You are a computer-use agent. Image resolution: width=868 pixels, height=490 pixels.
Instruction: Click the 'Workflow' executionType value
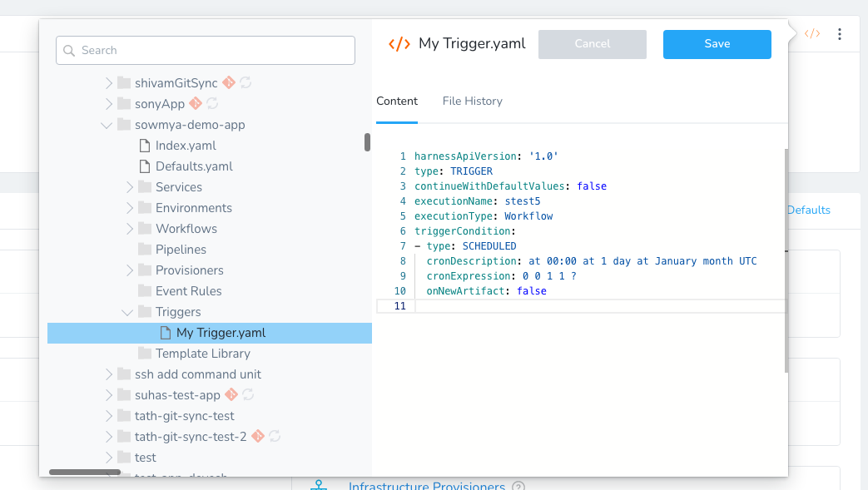coord(528,216)
